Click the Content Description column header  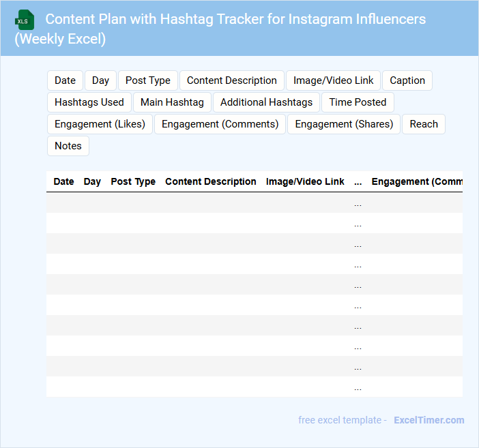pyautogui.click(x=211, y=181)
